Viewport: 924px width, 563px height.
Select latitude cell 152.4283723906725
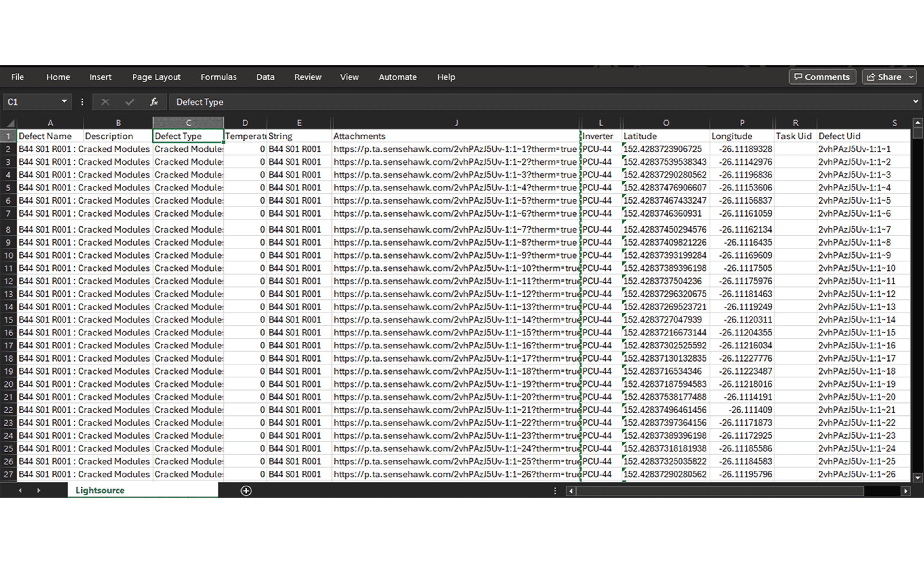[x=666, y=149]
